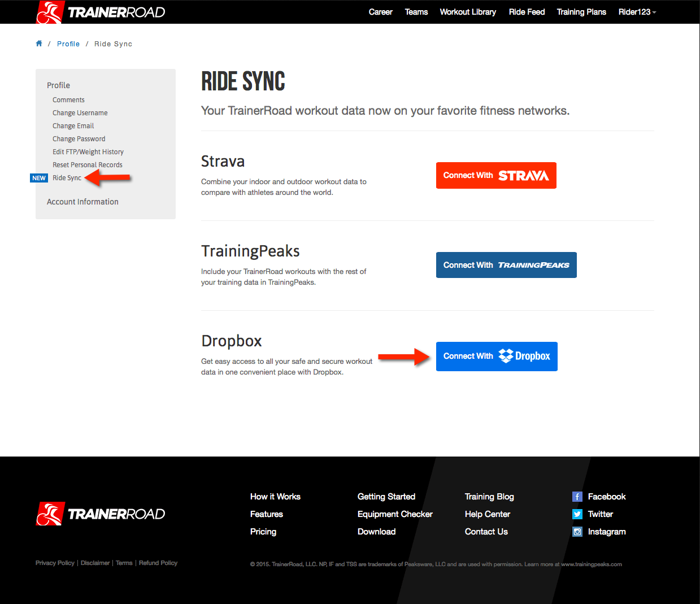Open the Rider123 account dropdown
This screenshot has height=604, width=700.
pos(637,12)
